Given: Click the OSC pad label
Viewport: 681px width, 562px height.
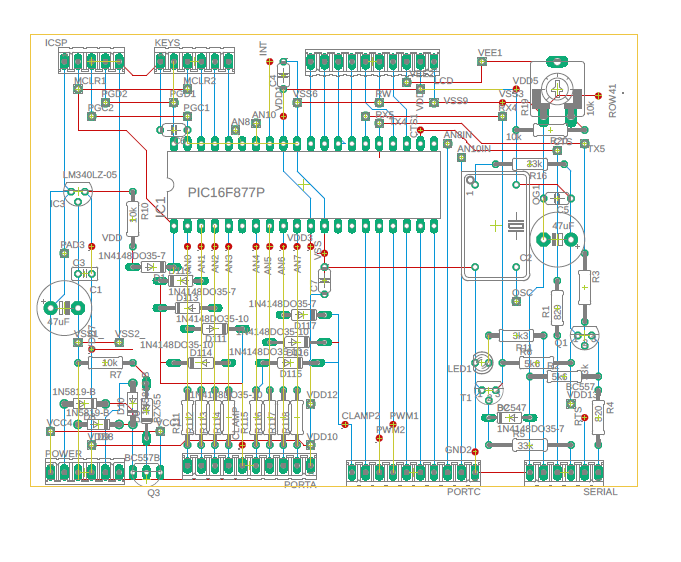Looking at the screenshot, I should coord(522,293).
